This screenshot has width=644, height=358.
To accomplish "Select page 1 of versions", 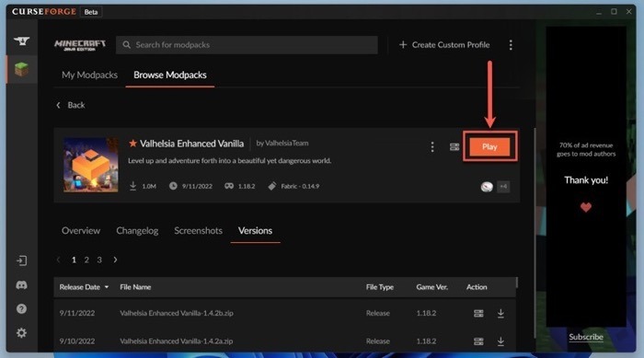I will click(74, 260).
